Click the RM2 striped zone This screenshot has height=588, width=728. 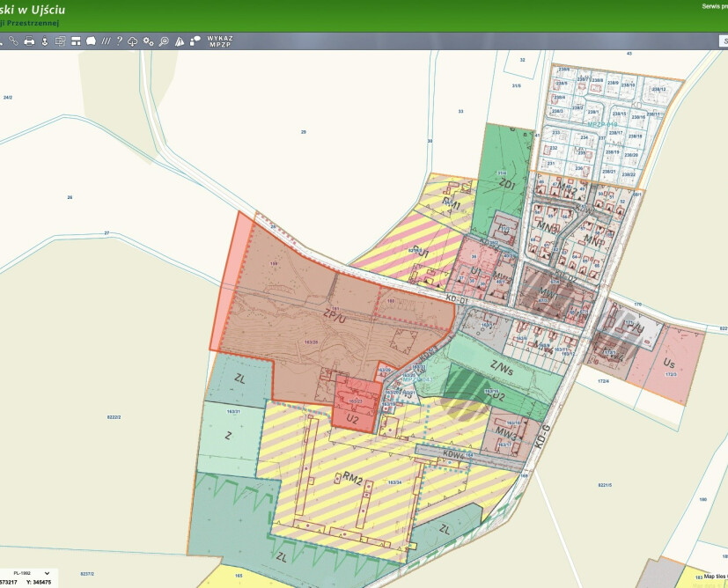(353, 479)
